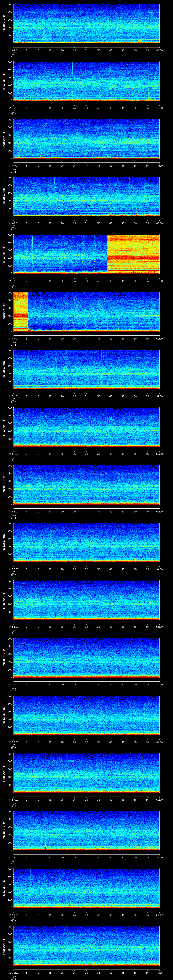Image resolution: width=173 pixels, height=980 pixels.
Task: Select the spectrogram starting at 11:54:00
Action: (x=86, y=600)
